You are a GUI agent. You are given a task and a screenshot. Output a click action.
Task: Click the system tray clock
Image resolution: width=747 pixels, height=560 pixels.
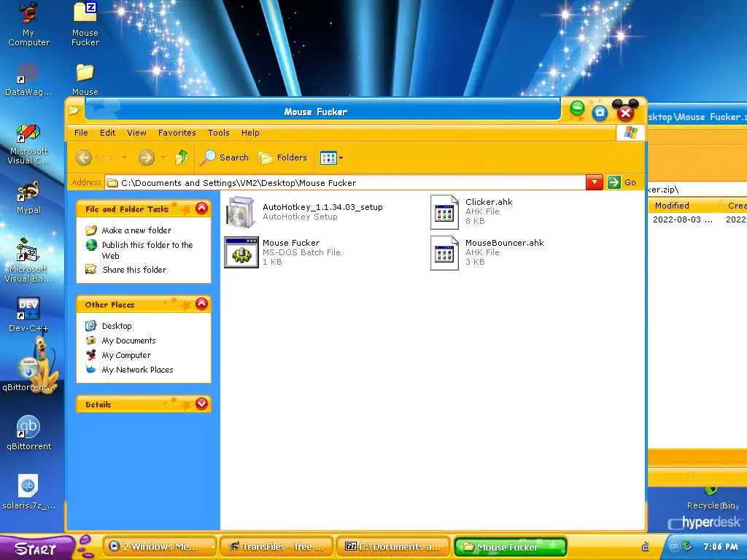pos(720,547)
